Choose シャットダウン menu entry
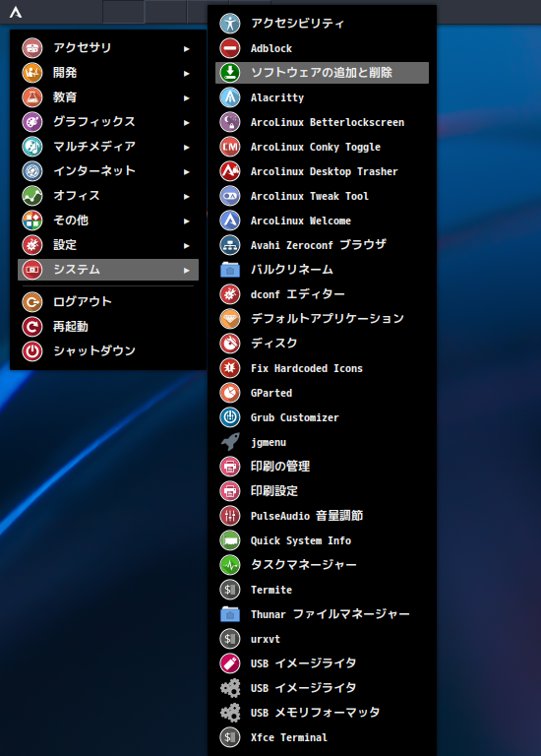This screenshot has width=541, height=756. (108, 351)
